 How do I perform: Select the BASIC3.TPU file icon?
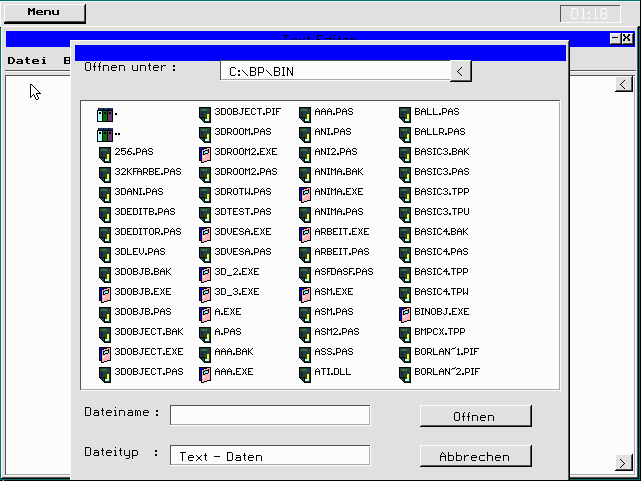point(405,212)
